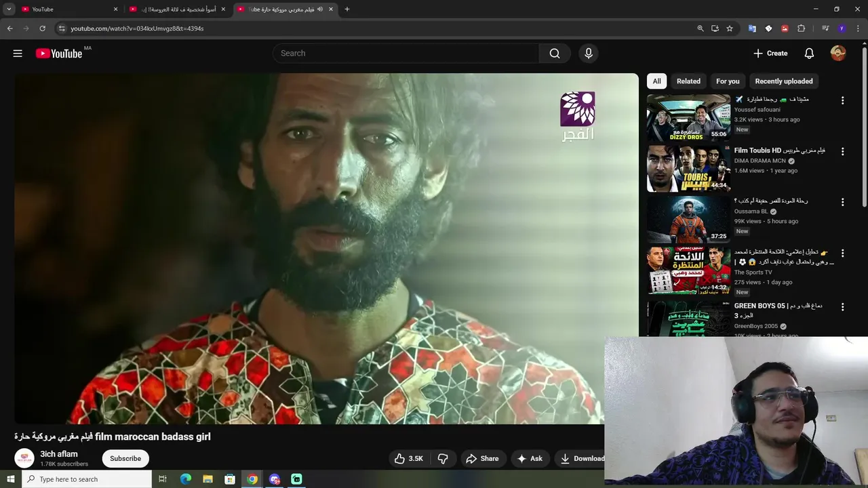
Task: Like the video showing 3.5K
Action: coord(409,459)
